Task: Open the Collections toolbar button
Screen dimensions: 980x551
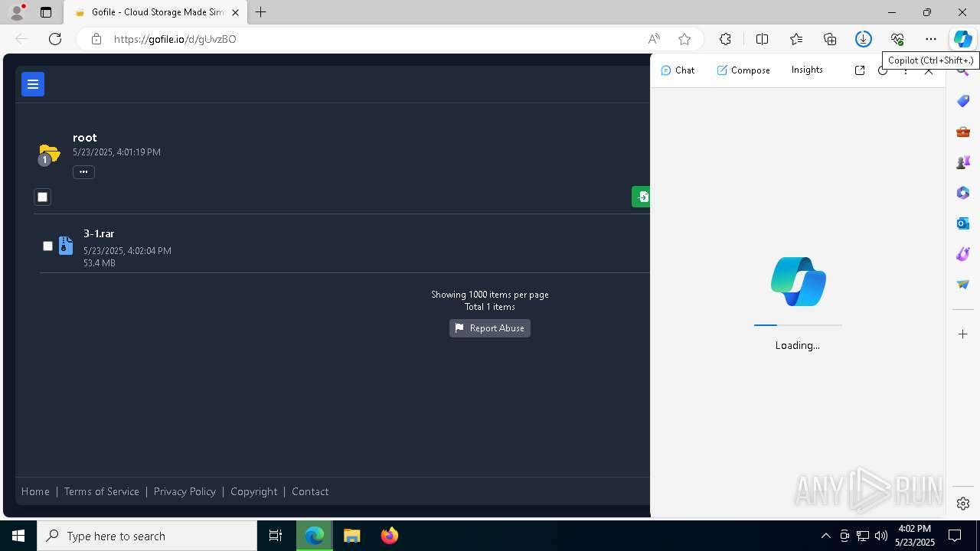Action: click(830, 39)
